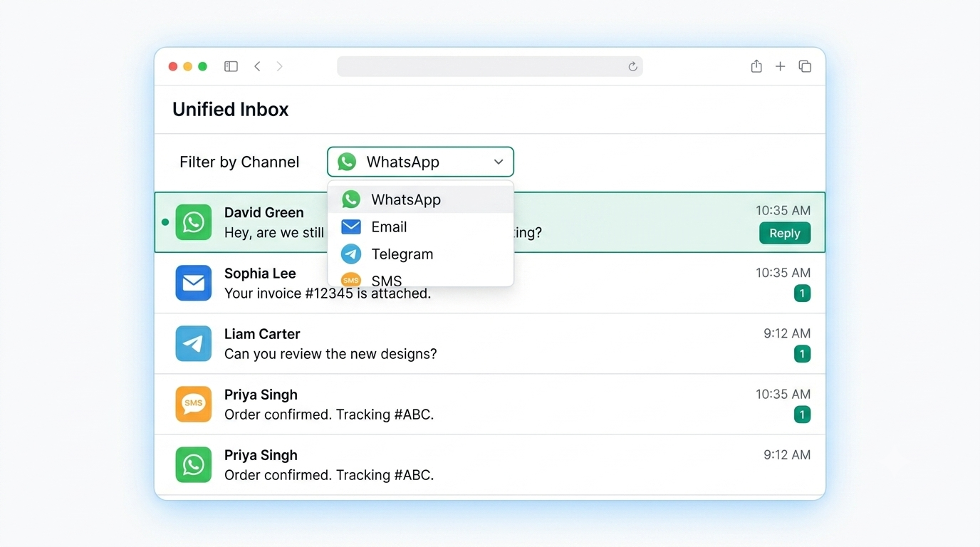Click the macOS green fullscreen button
980x547 pixels.
202,66
